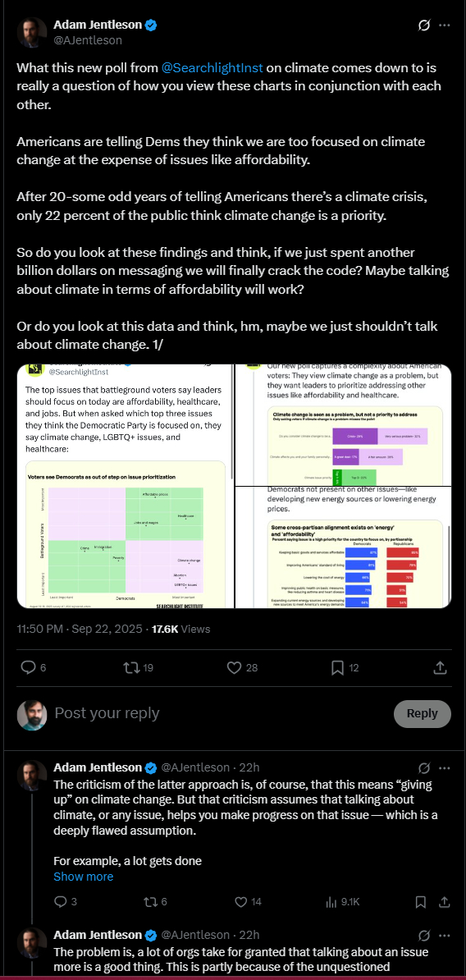Open the battleground voters issue chart image
Viewport: 466px width, 980px height.
125,485
